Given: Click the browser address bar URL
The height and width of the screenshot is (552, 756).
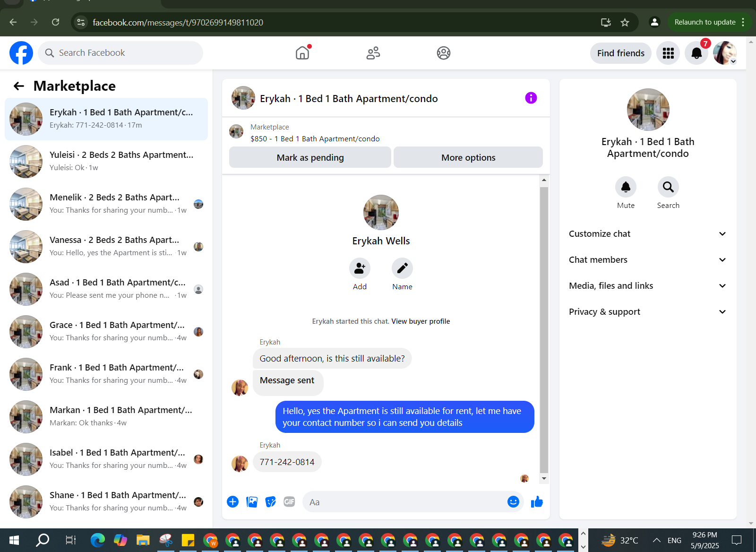Looking at the screenshot, I should 178,22.
